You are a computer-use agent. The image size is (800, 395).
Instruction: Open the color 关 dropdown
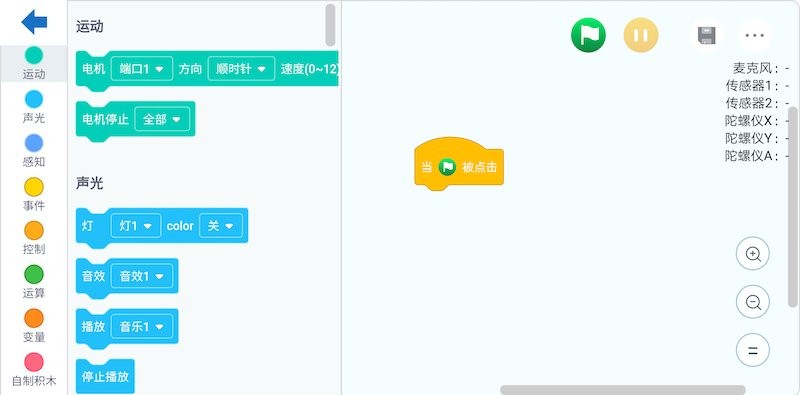221,226
